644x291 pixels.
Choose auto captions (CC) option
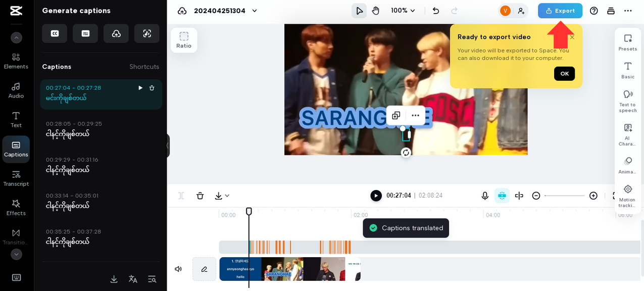pos(55,33)
